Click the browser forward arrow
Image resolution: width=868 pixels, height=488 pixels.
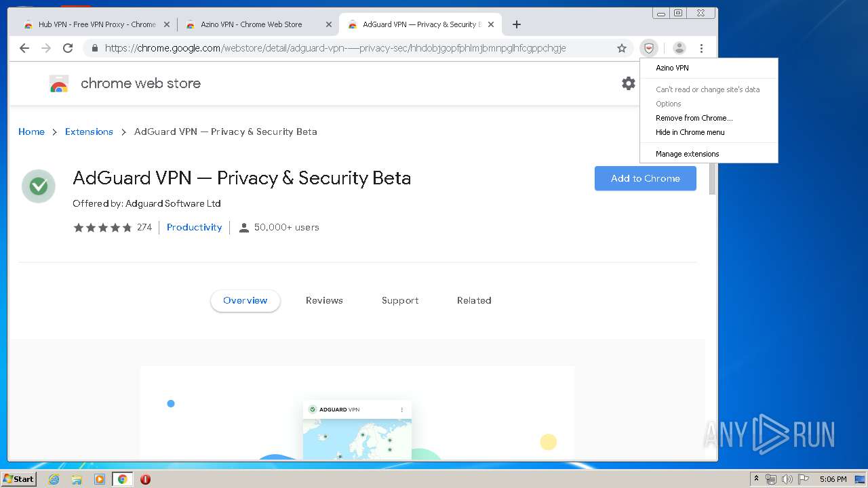click(46, 48)
